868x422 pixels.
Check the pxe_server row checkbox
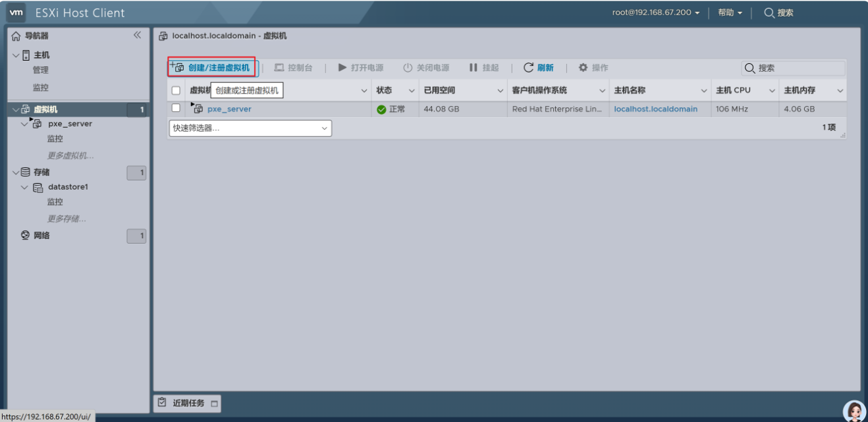176,108
